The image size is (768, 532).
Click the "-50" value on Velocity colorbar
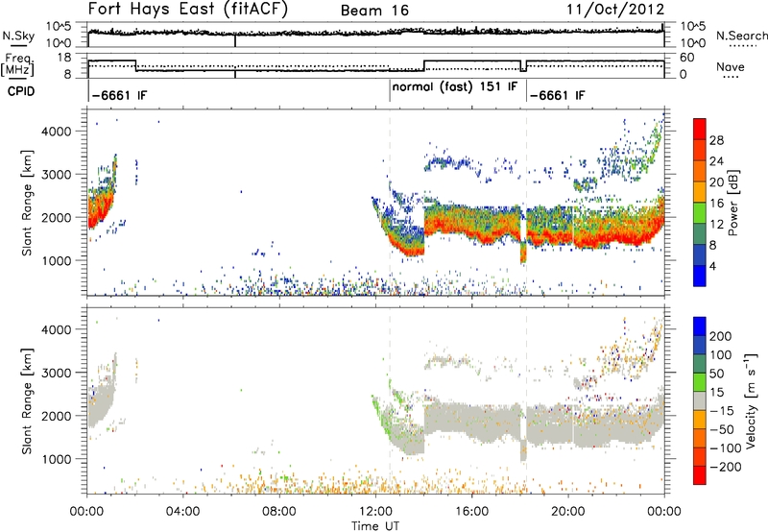[721, 429]
